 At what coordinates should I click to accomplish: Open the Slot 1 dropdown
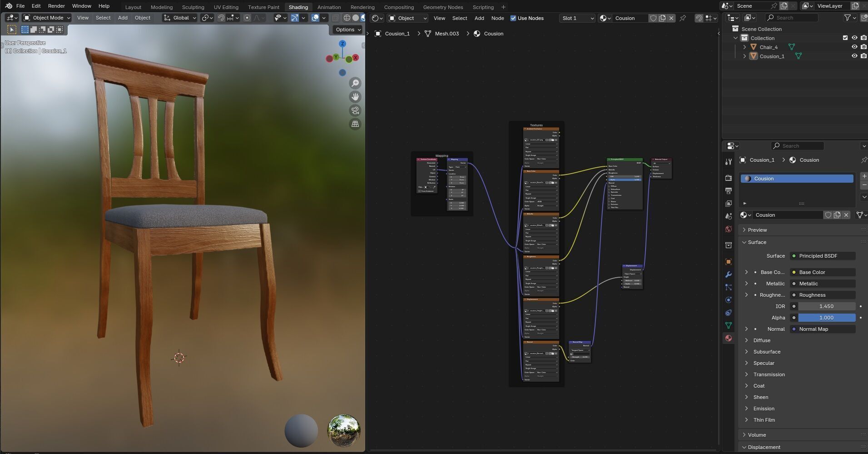coord(577,18)
